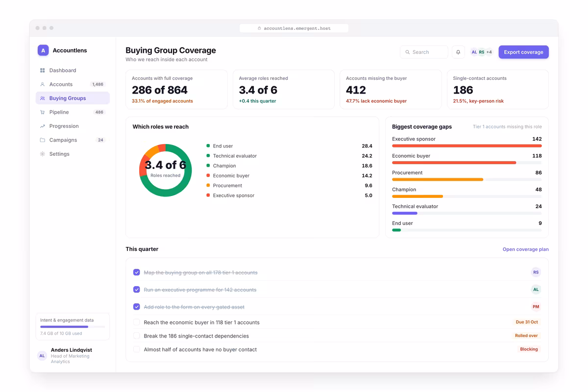
Task: Uncheck 'Run an executive programme' task
Action: 137,290
